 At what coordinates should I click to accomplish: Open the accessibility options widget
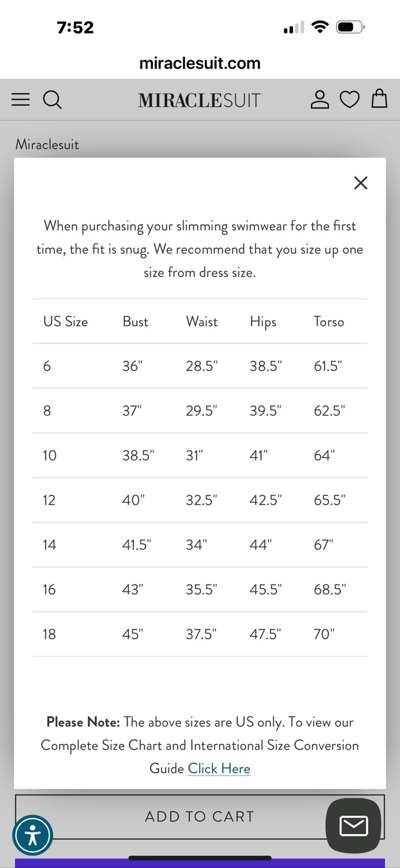pyautogui.click(x=33, y=835)
